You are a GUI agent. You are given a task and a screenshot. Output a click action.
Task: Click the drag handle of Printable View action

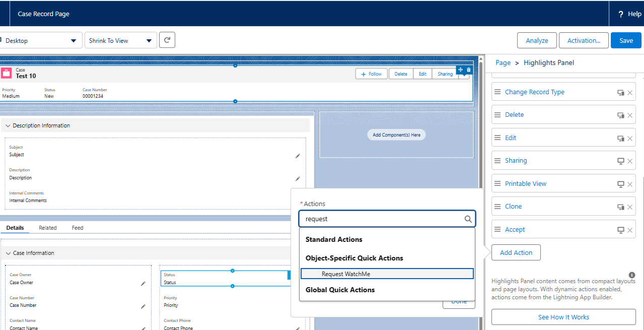coord(497,184)
